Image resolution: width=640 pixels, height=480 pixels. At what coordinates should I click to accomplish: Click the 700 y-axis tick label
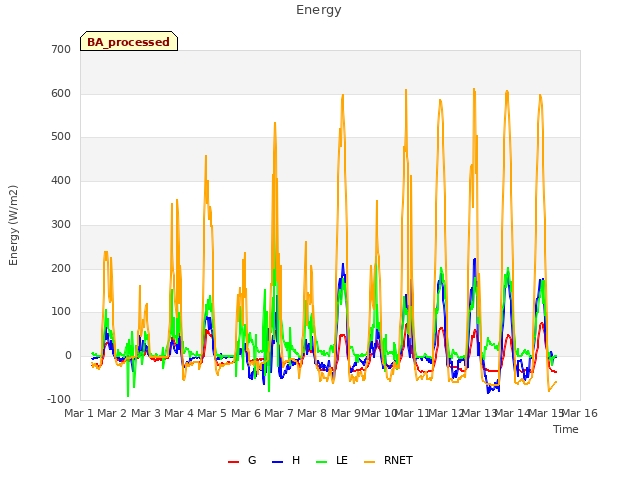[x=61, y=49]
